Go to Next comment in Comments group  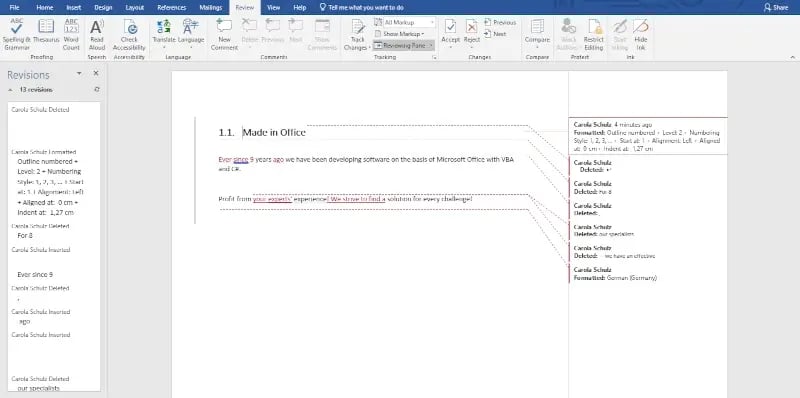pyautogui.click(x=296, y=31)
